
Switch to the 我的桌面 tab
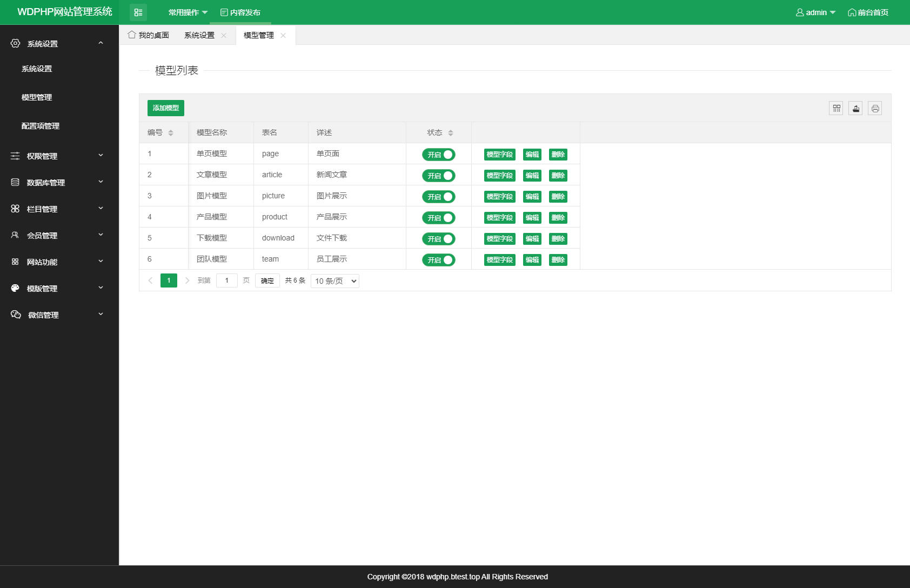(x=149, y=35)
